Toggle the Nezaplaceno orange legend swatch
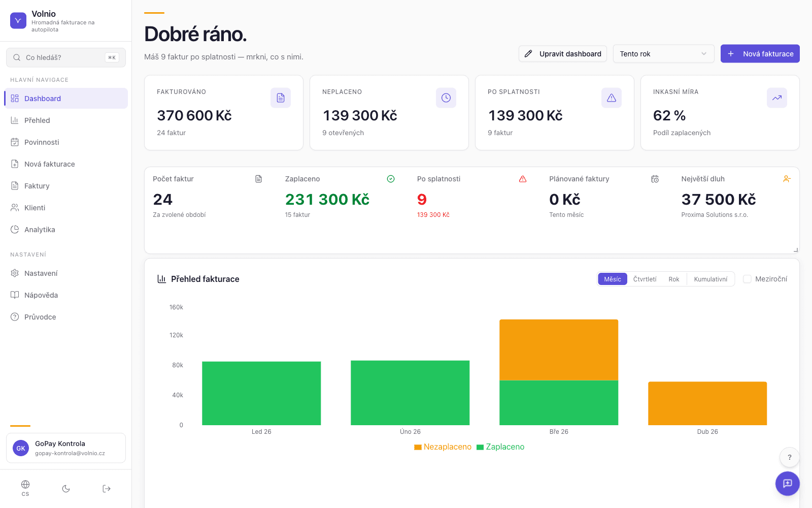This screenshot has height=508, width=812. (x=418, y=447)
